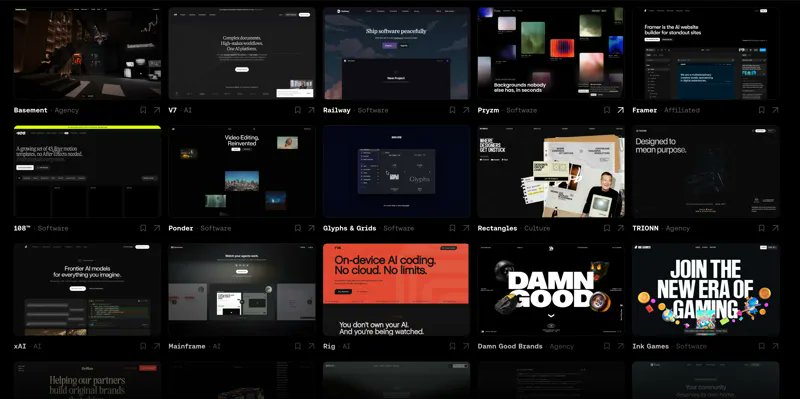Bookmark the Framer site card

tap(762, 110)
